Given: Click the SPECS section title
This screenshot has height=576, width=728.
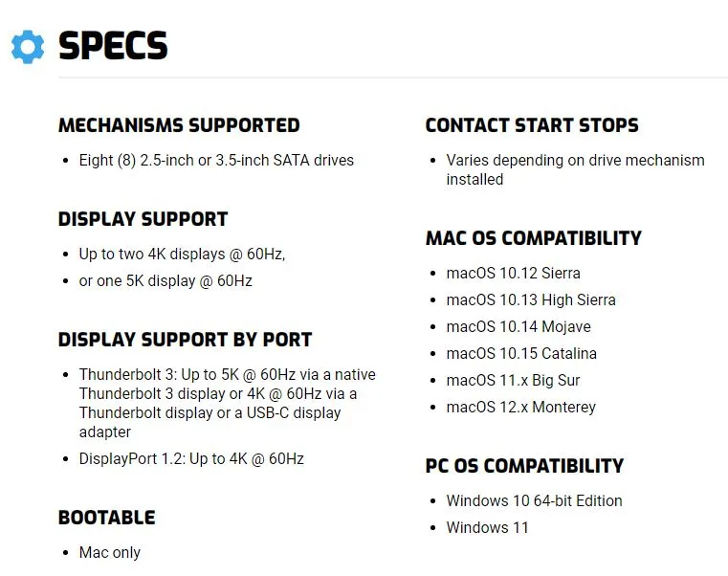Looking at the screenshot, I should coord(113,46).
